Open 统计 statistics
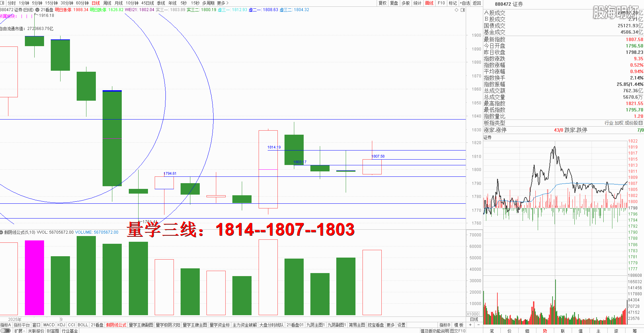This screenshot has width=644, height=333. click(417, 3)
